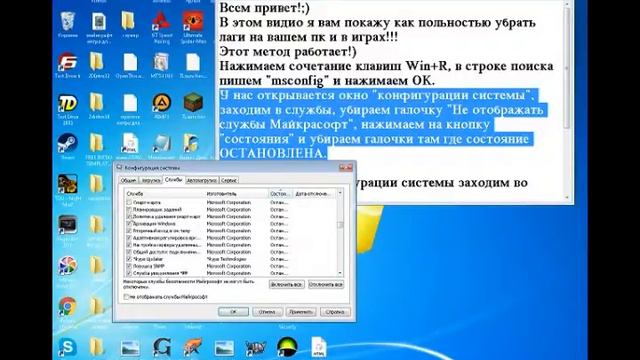Click services list scrollbar down arrow

[x=340, y=273]
